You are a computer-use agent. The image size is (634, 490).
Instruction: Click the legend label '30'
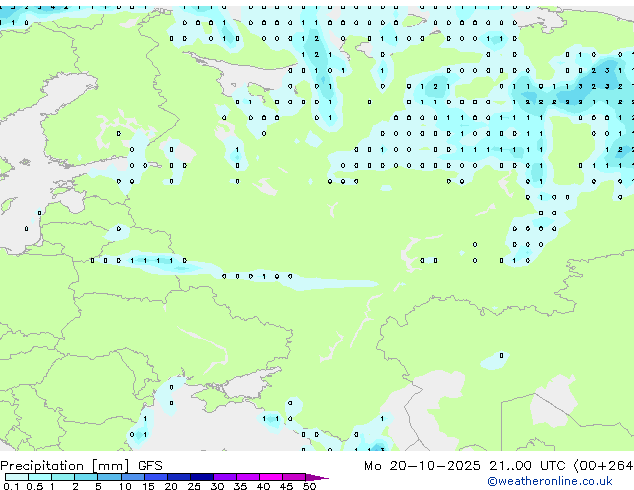coord(218,486)
